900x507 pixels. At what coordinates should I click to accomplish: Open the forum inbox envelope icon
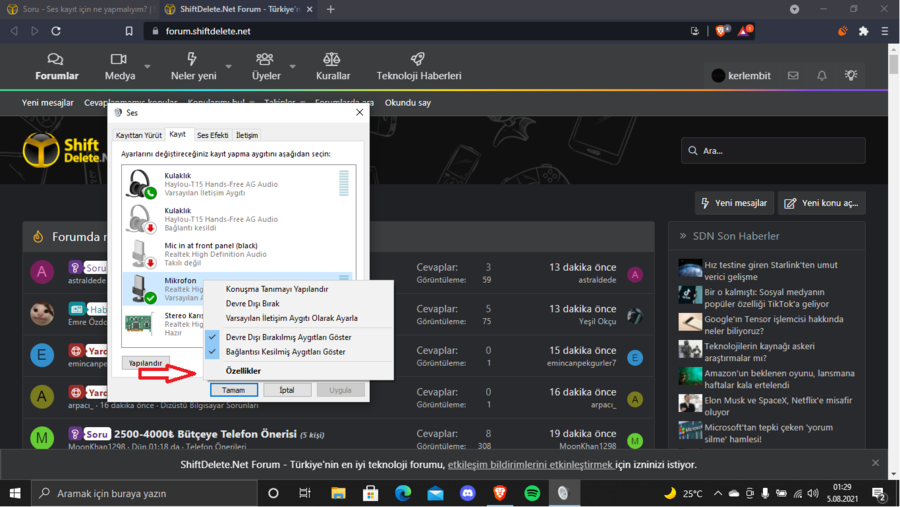coord(793,75)
